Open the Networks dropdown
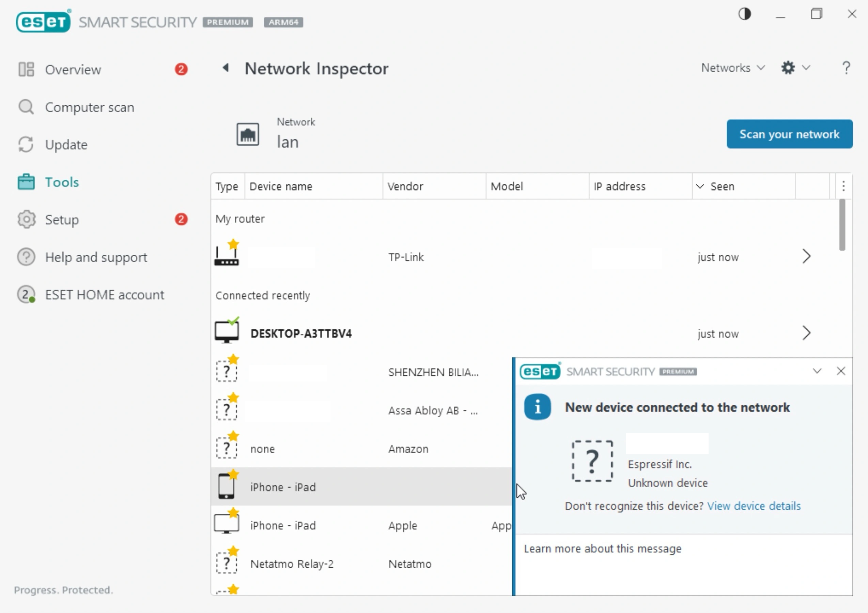This screenshot has width=868, height=613. coord(733,68)
